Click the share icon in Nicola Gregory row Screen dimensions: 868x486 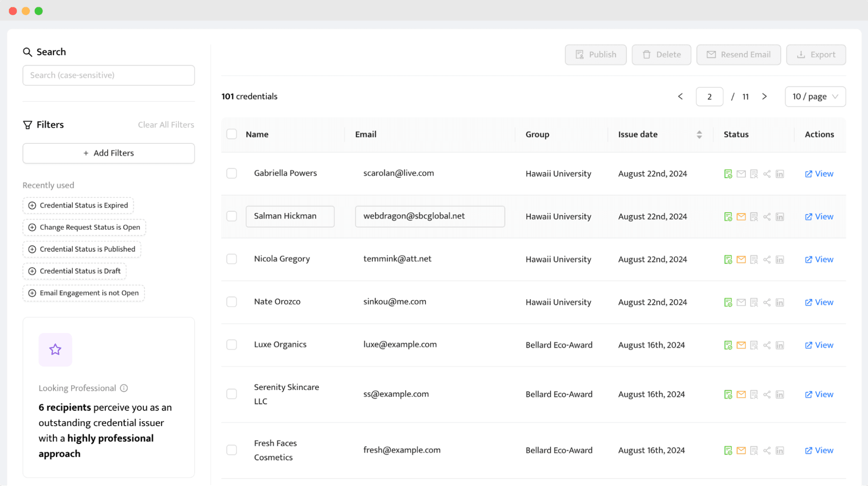click(767, 260)
